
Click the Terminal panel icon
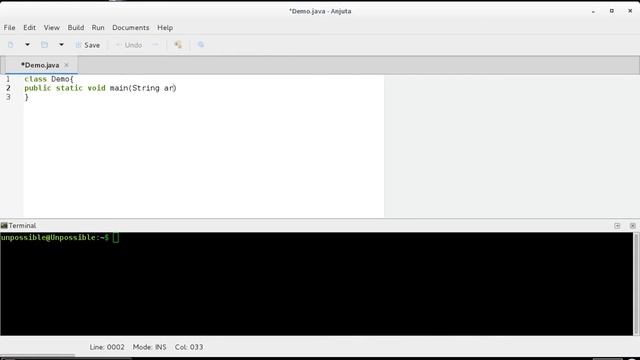tap(4, 225)
